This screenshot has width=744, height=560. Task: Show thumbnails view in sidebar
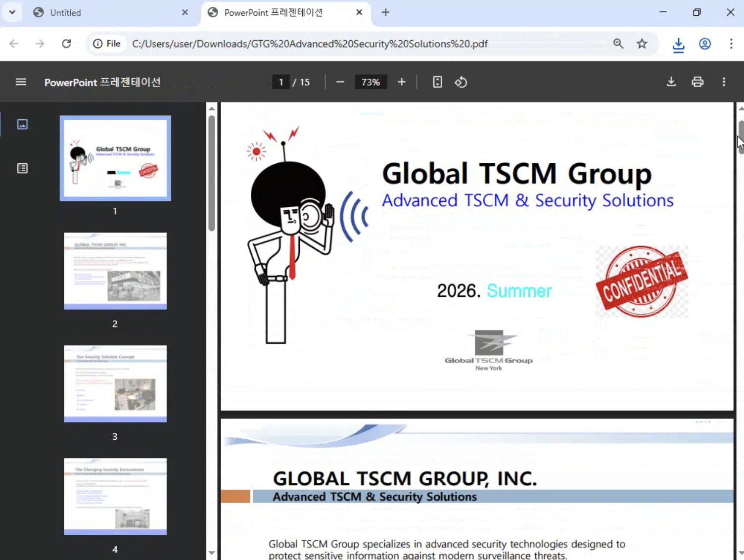click(x=22, y=124)
